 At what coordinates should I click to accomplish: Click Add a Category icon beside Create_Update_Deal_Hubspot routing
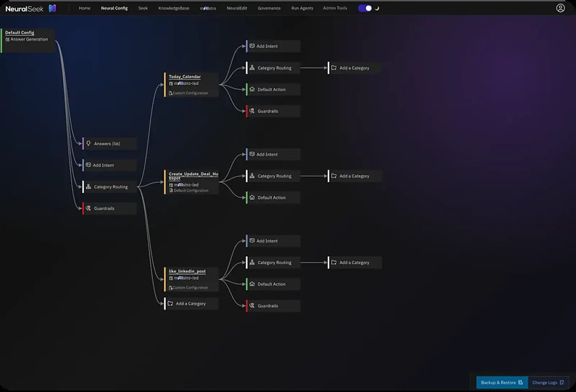(x=334, y=176)
